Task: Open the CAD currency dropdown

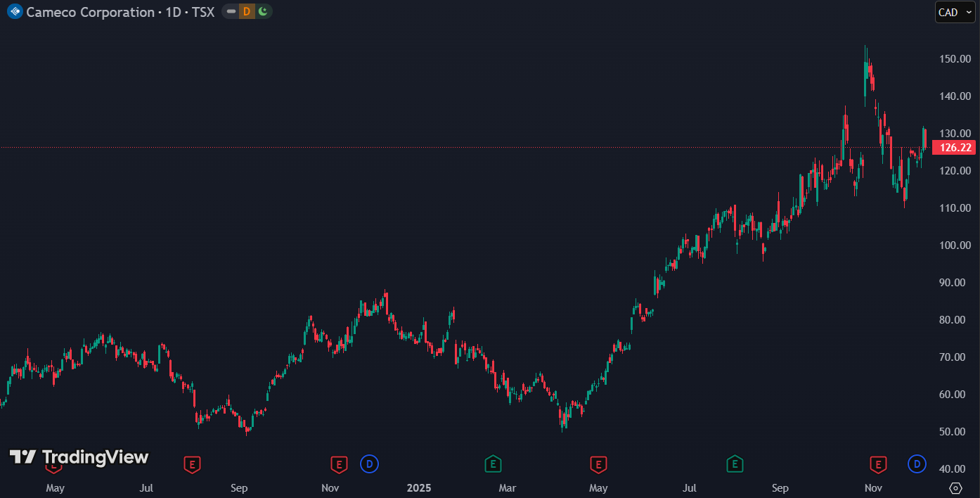Action: pos(955,12)
